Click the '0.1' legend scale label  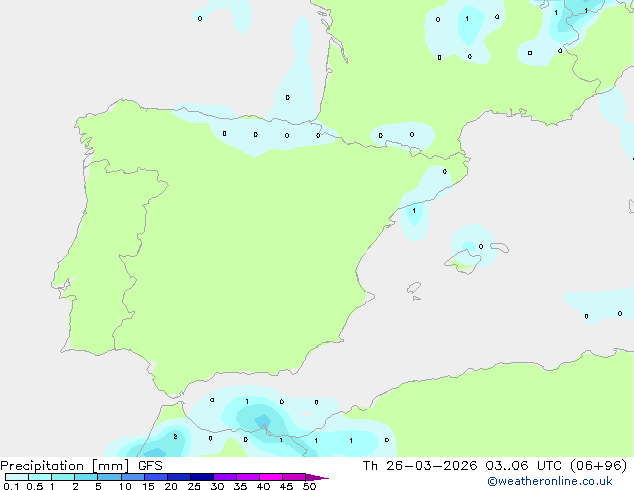11,486
